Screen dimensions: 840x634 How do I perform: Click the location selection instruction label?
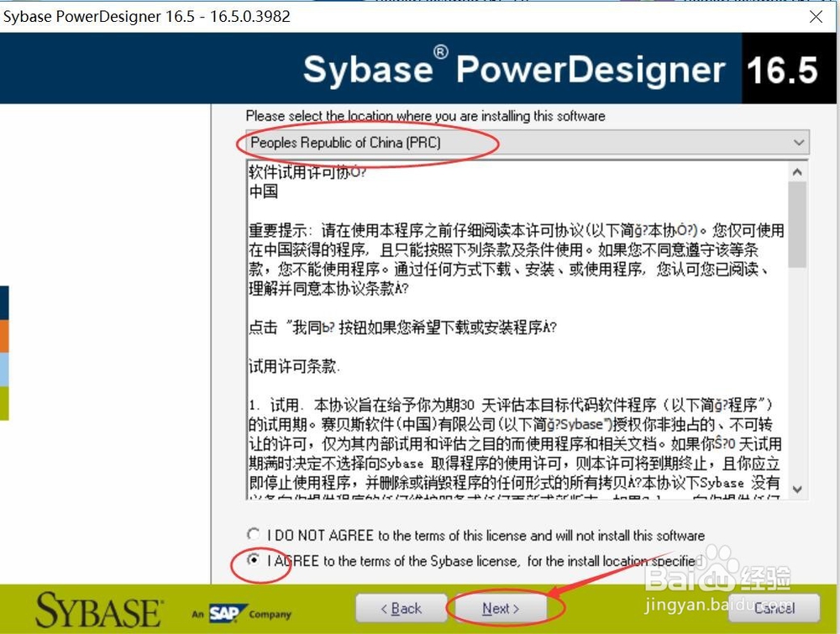425,116
